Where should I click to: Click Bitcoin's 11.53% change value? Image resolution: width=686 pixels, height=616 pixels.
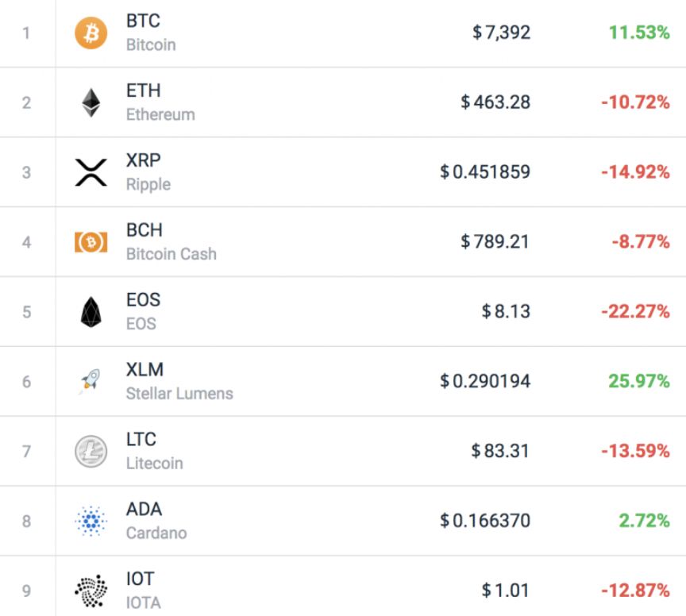[639, 33]
